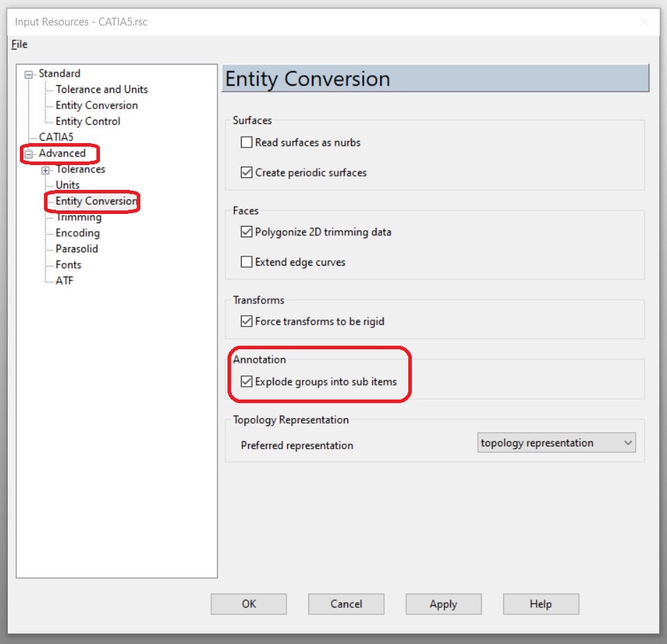Enable Extend edge curves
The height and width of the screenshot is (644, 667).
[246, 261]
